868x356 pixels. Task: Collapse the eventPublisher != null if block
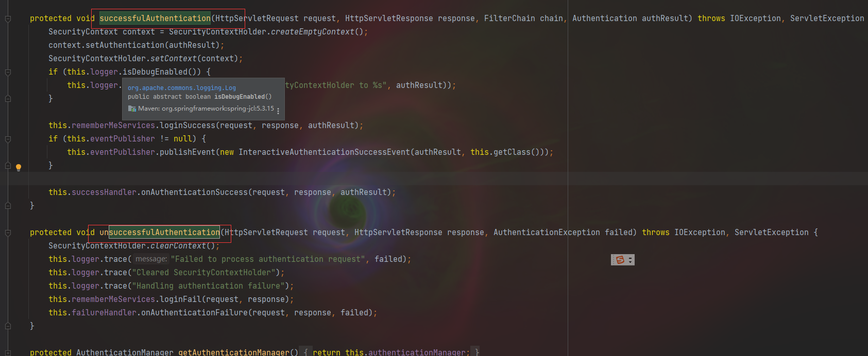[8, 139]
